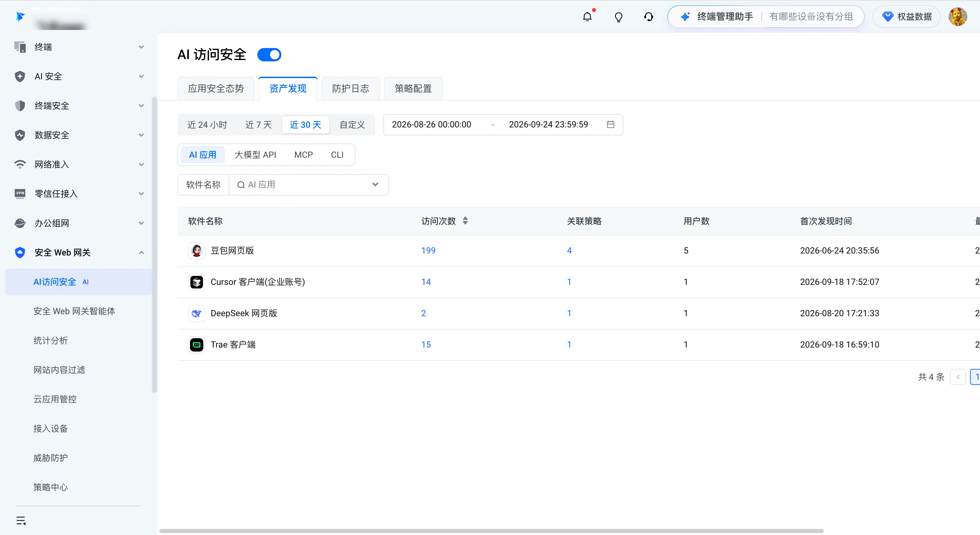The image size is (980, 535).
Task: Click the start date 2026-08-26 field
Action: tap(431, 124)
